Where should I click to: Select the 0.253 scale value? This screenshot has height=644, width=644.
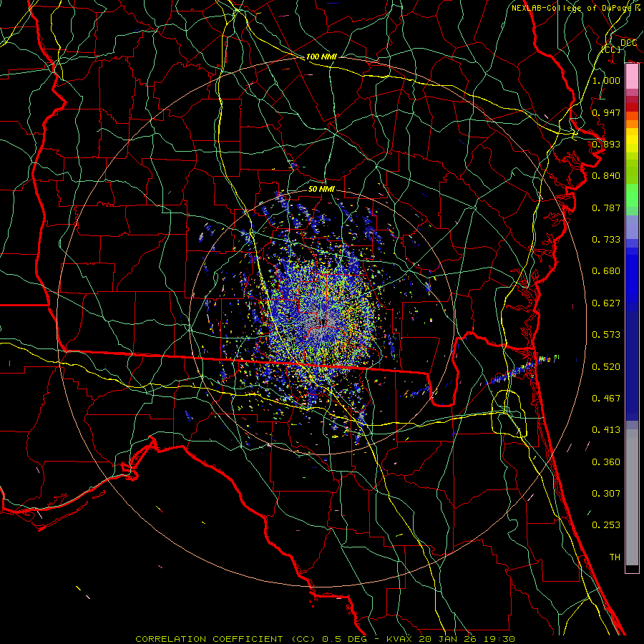coord(606,525)
